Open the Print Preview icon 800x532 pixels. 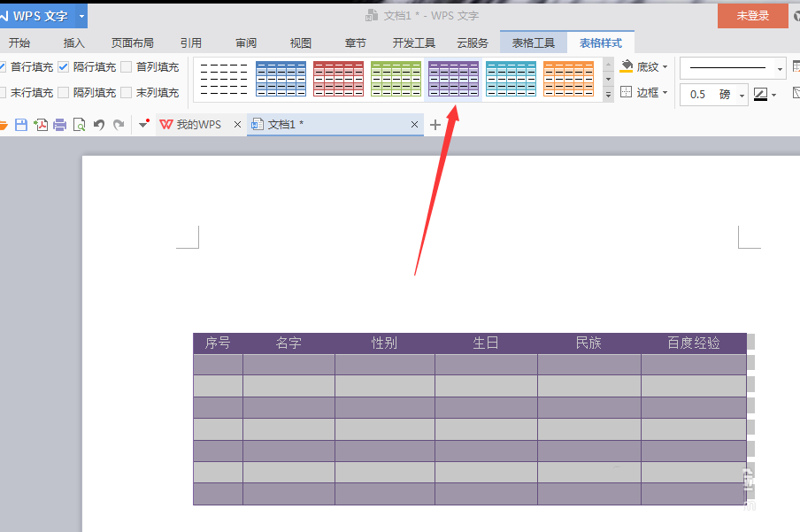click(79, 125)
